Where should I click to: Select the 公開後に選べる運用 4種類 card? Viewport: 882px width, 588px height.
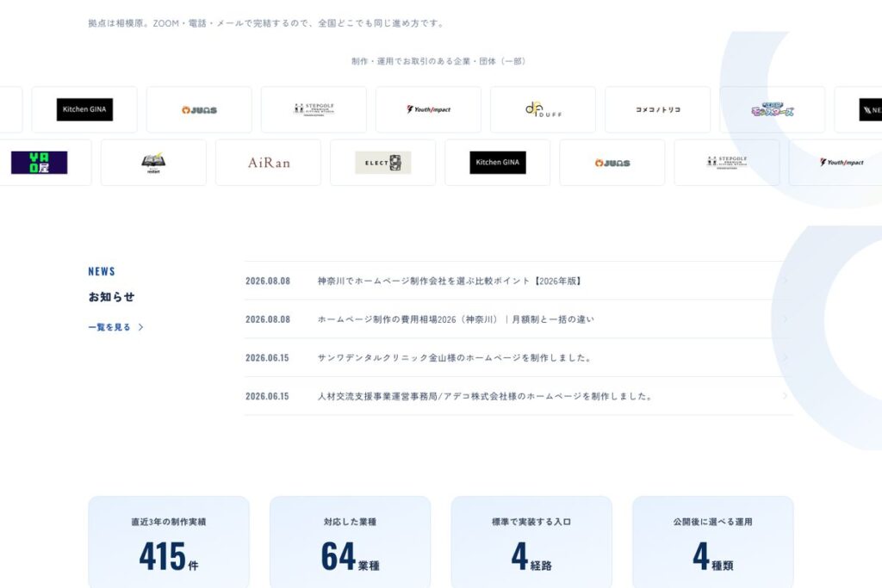pos(712,542)
